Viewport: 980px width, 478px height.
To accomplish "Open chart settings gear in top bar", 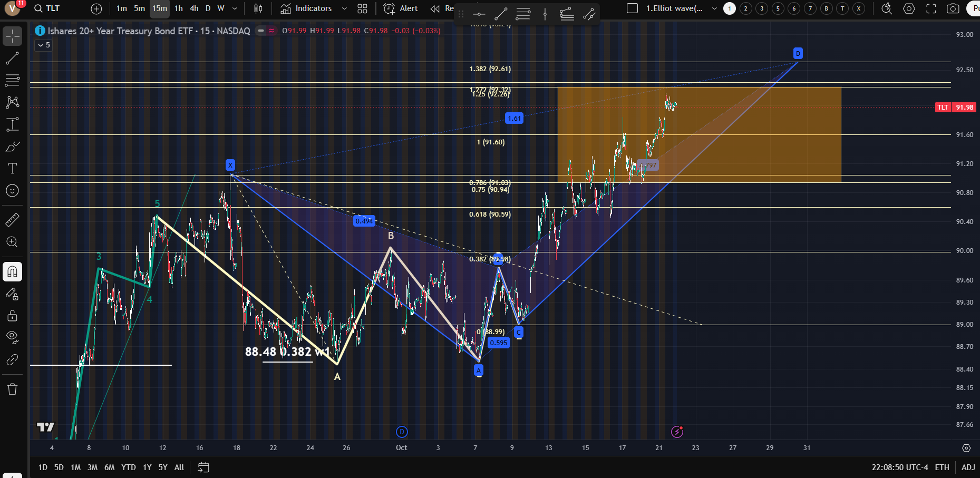I will (909, 8).
